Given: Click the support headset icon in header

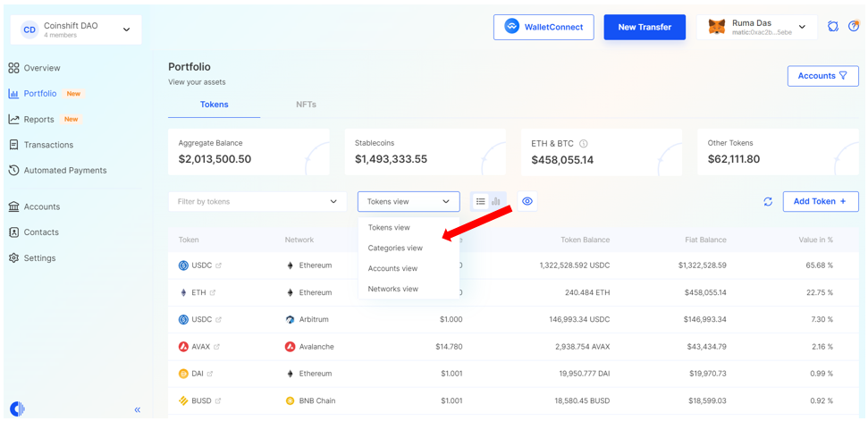Looking at the screenshot, I should coord(833,27).
